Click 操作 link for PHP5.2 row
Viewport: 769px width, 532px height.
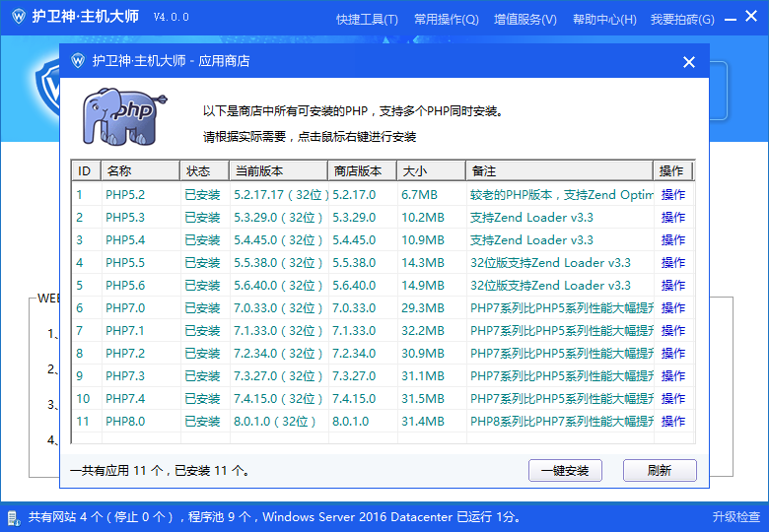672,194
